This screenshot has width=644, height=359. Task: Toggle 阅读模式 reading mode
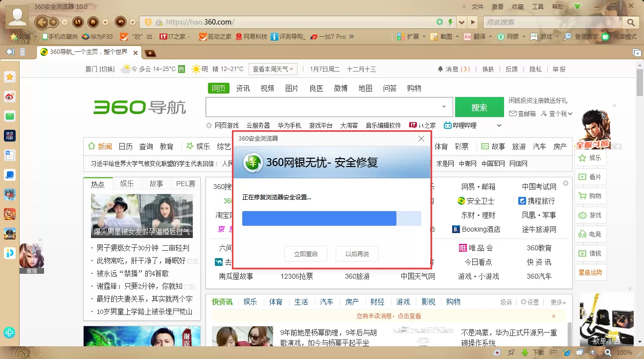619,37
